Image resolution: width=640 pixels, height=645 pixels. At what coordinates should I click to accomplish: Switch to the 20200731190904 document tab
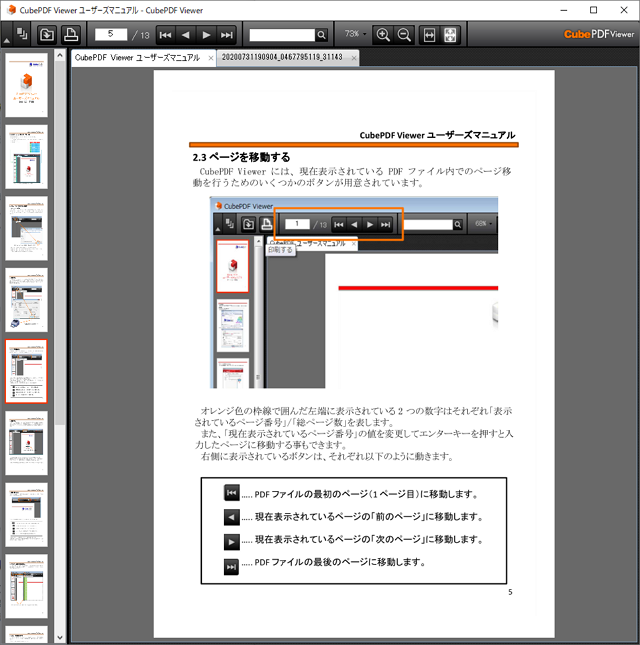click(x=282, y=57)
